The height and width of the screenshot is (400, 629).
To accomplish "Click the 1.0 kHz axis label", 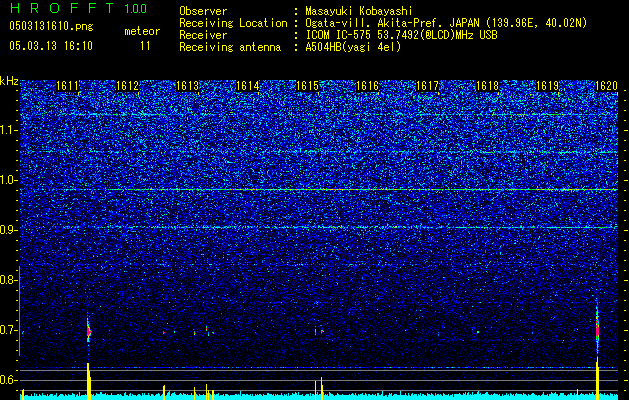I will click(x=7, y=180).
